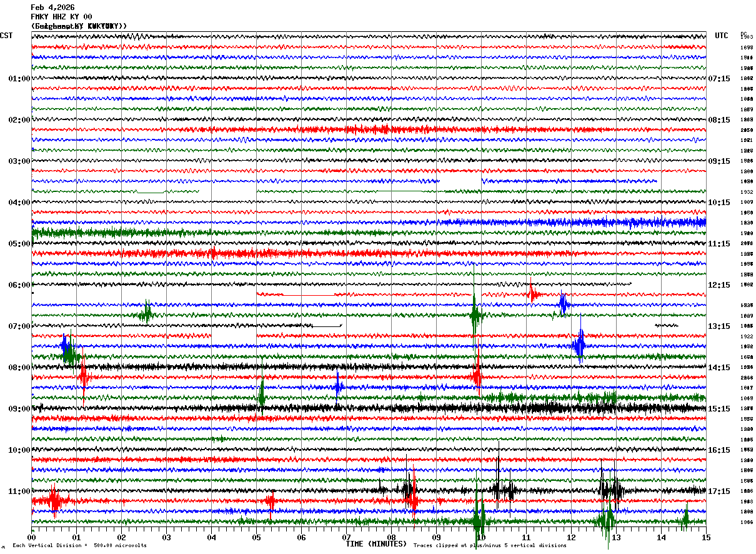Select the 15 minute tick label

[x=706, y=537]
